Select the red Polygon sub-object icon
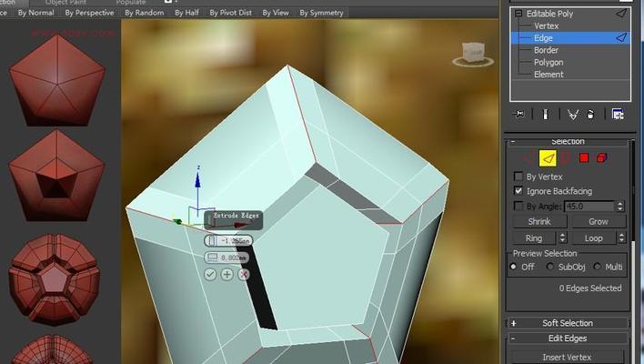The height and width of the screenshot is (364, 644). tap(584, 158)
